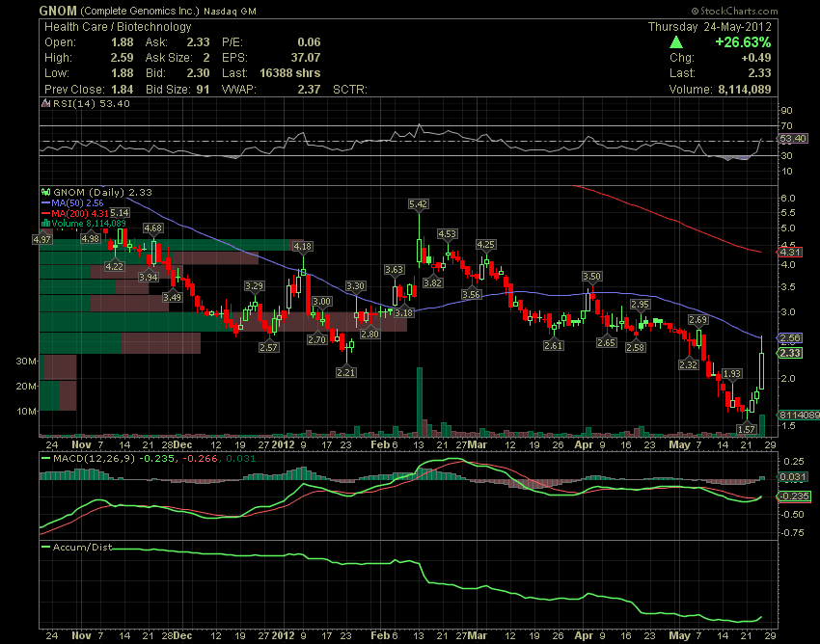Click the 2.95 price label
This screenshot has width=820, height=644.
(x=641, y=304)
